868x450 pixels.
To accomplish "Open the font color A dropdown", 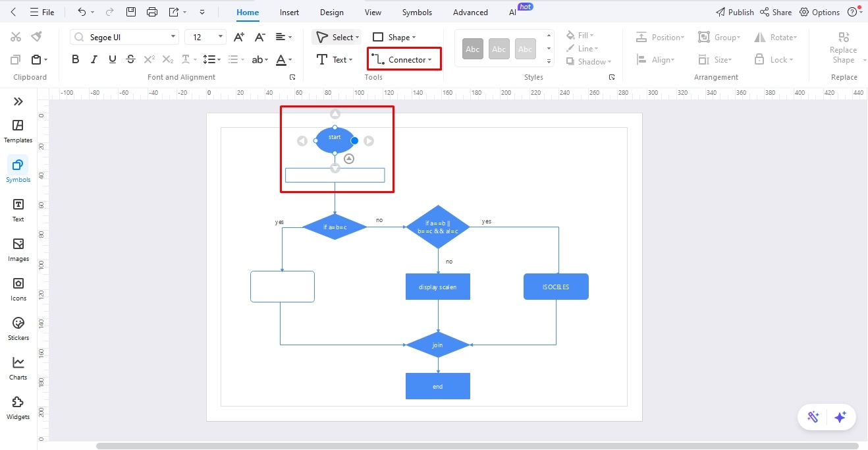I will (284, 59).
